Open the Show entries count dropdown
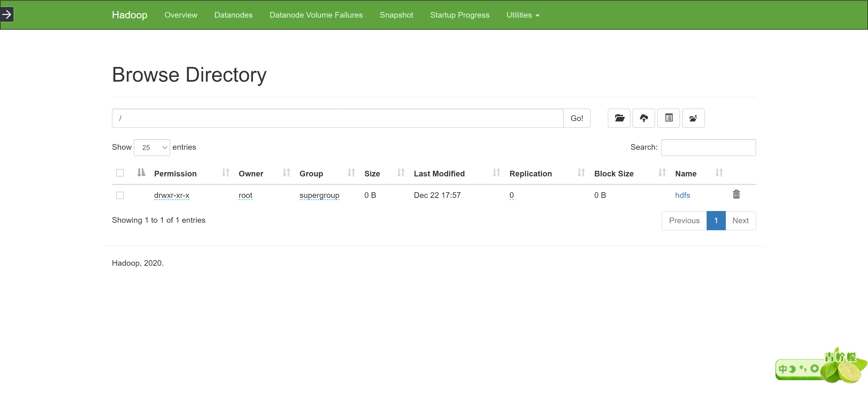This screenshot has height=408, width=868. [x=152, y=147]
